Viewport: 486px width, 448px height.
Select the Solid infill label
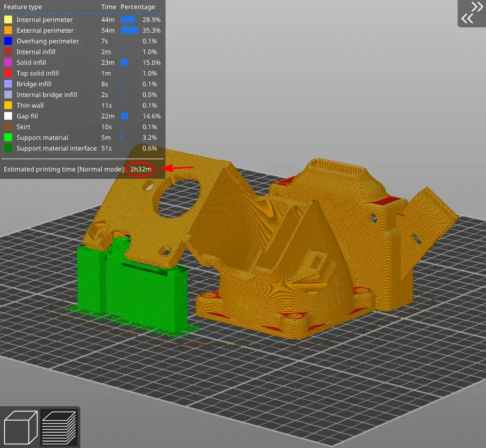(31, 62)
